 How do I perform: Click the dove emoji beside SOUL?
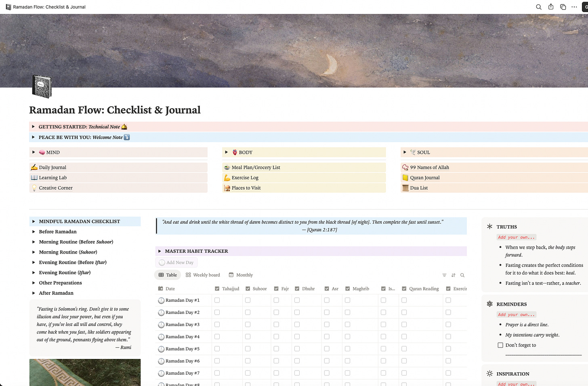[x=413, y=152]
